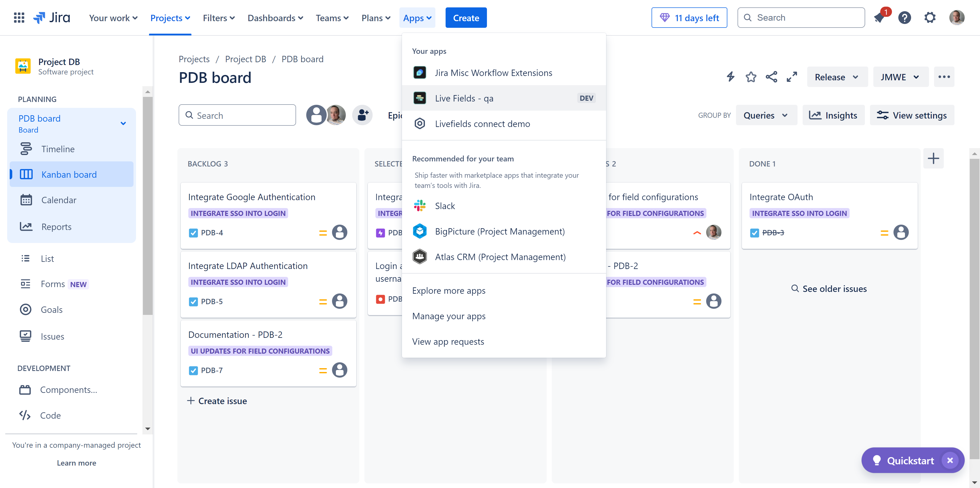Click assignee avatar on the PDB-3 card

900,233
